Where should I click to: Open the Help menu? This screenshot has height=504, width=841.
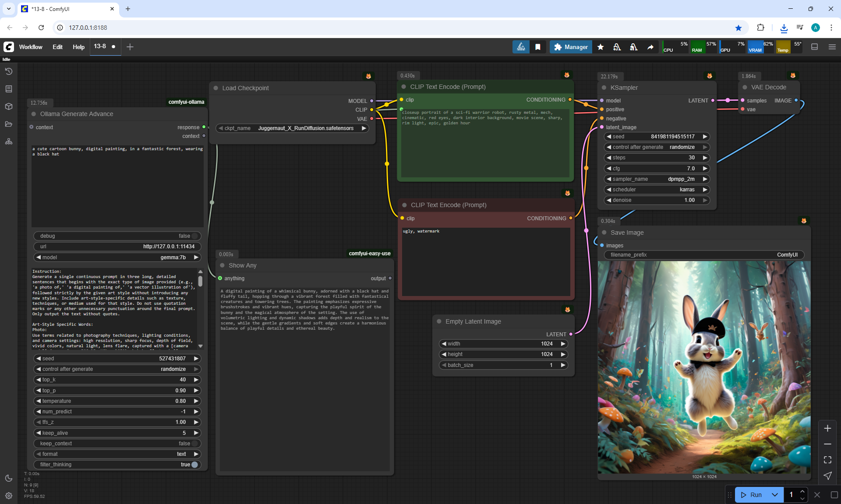pos(78,47)
